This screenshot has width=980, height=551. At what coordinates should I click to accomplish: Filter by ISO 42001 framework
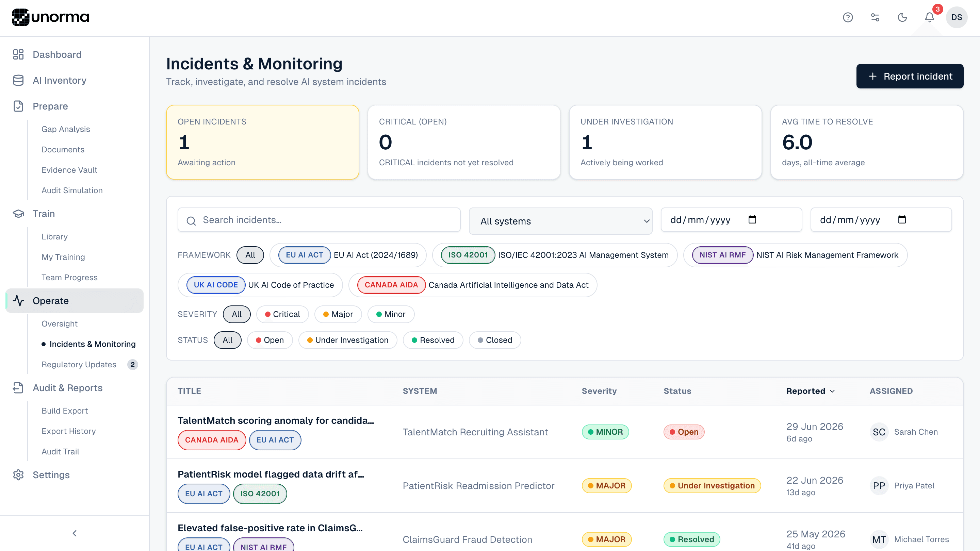555,255
